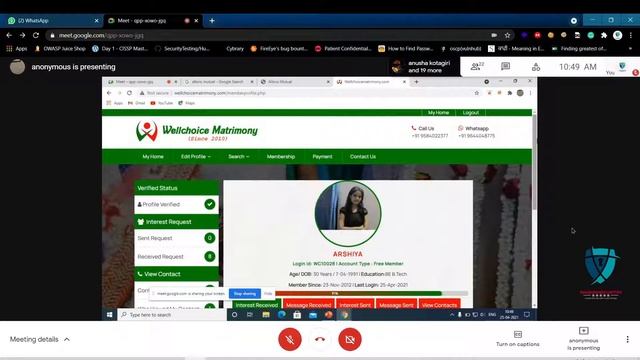Expand Edit Profile dropdown menu
640x360 pixels.
click(196, 157)
